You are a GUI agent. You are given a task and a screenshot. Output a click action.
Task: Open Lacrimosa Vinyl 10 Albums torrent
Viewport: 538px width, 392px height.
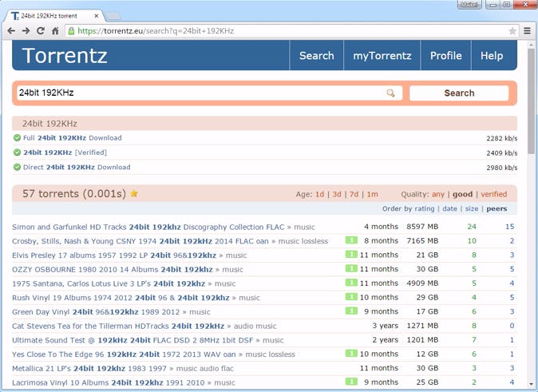108,382
